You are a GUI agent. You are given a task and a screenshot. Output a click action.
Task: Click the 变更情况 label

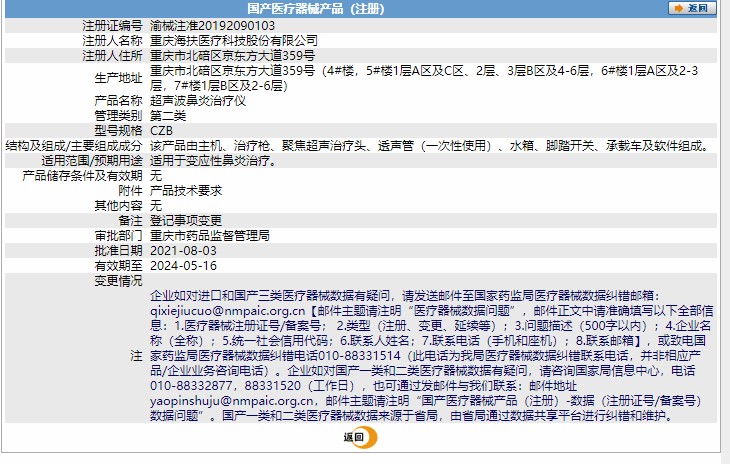pos(118,281)
